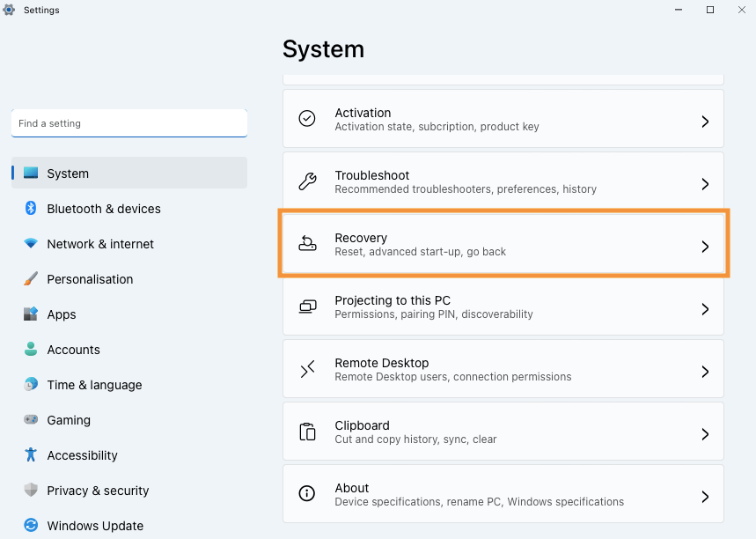Open the About row chevron
This screenshot has height=539, width=756.
[705, 497]
